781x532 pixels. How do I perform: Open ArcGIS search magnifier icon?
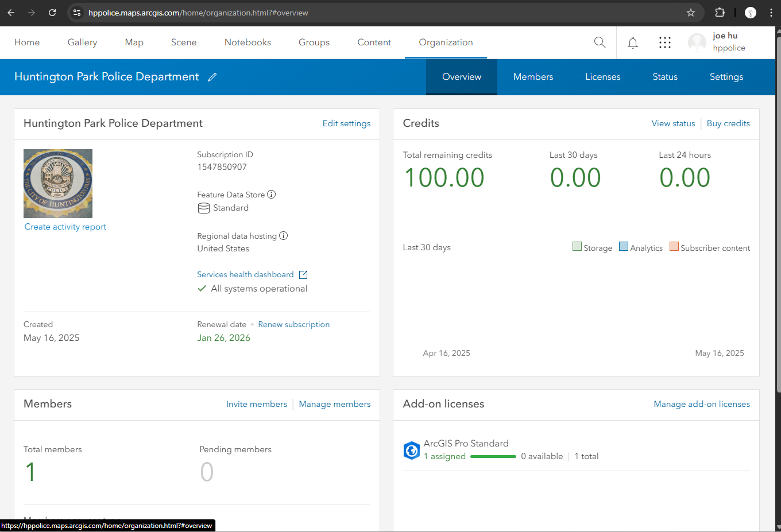point(600,42)
